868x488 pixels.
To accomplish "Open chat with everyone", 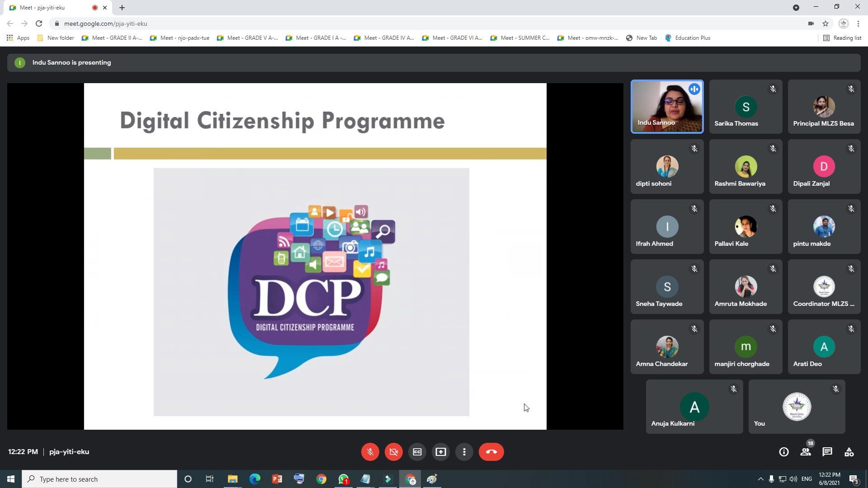I will coord(827,452).
